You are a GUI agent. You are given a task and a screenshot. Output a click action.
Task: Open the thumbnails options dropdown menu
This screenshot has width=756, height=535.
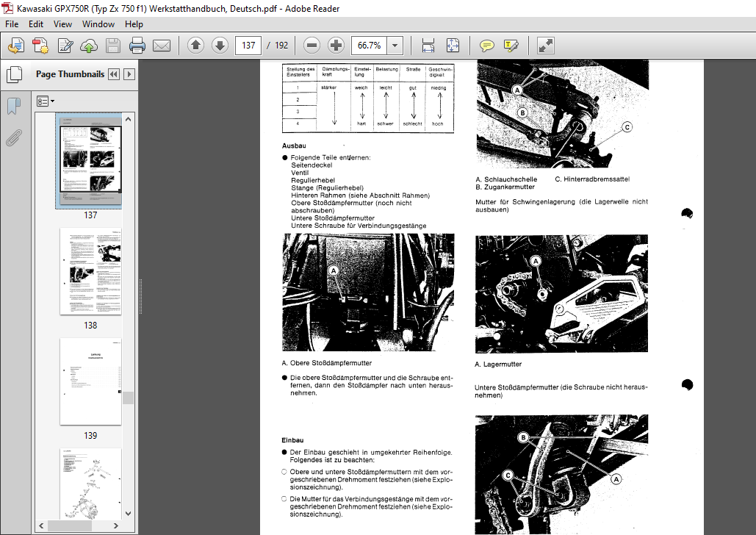coord(46,101)
